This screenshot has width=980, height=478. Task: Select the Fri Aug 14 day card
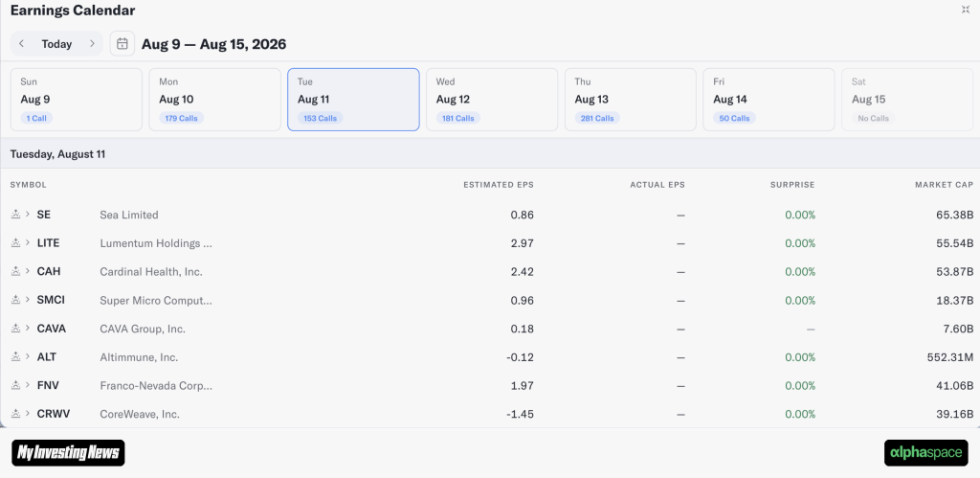click(768, 100)
